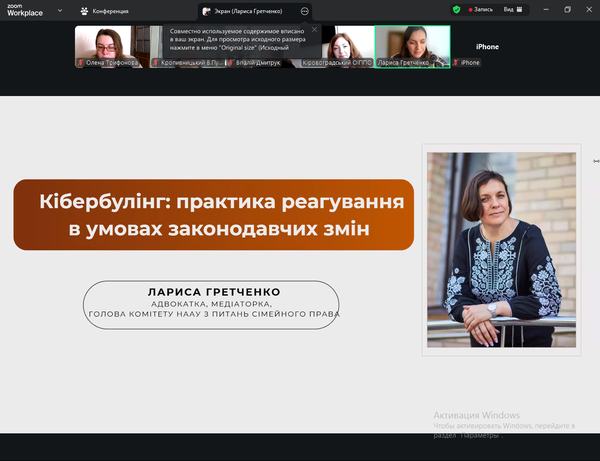
Task: Click muted mic icon on Олена Трифонова
Action: point(81,62)
